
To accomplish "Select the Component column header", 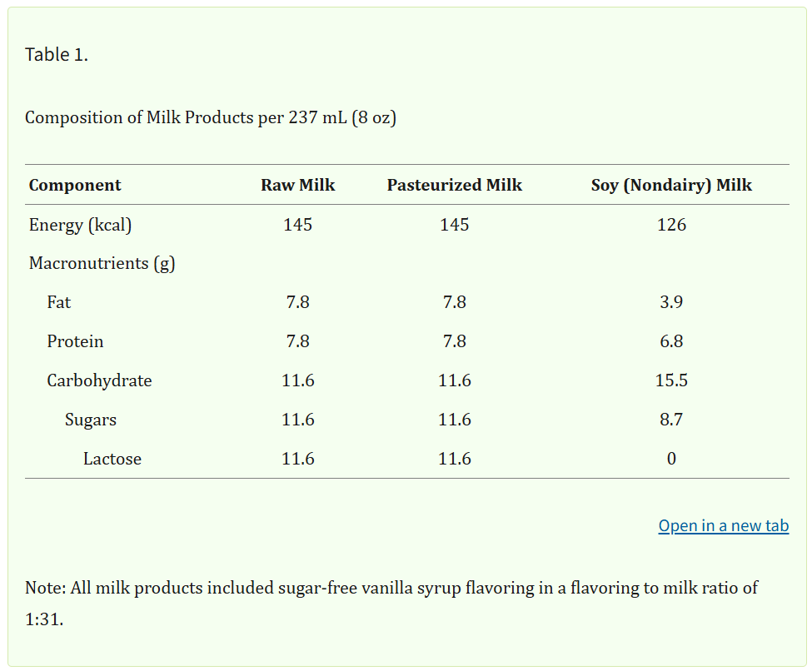I will click(x=75, y=185).
